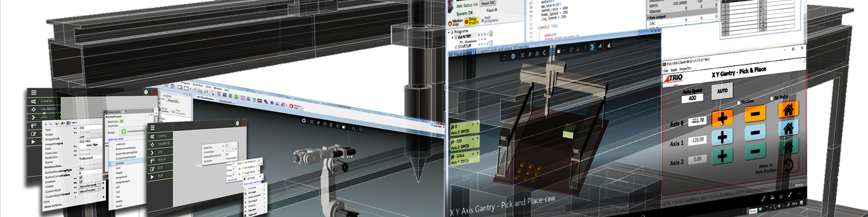
Task: Click the green BackColor swatch in styles panel
Action: (123, 121)
